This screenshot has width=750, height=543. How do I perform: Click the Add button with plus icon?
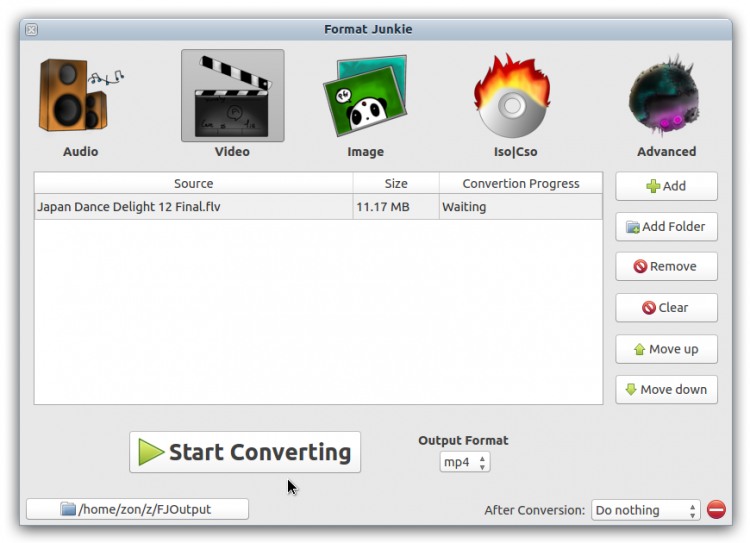tap(666, 186)
